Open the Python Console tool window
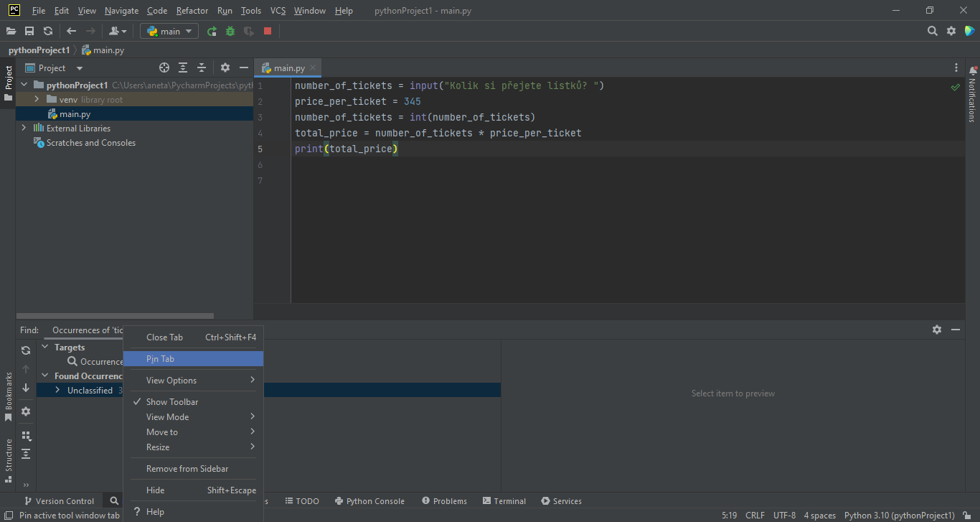 click(x=369, y=500)
